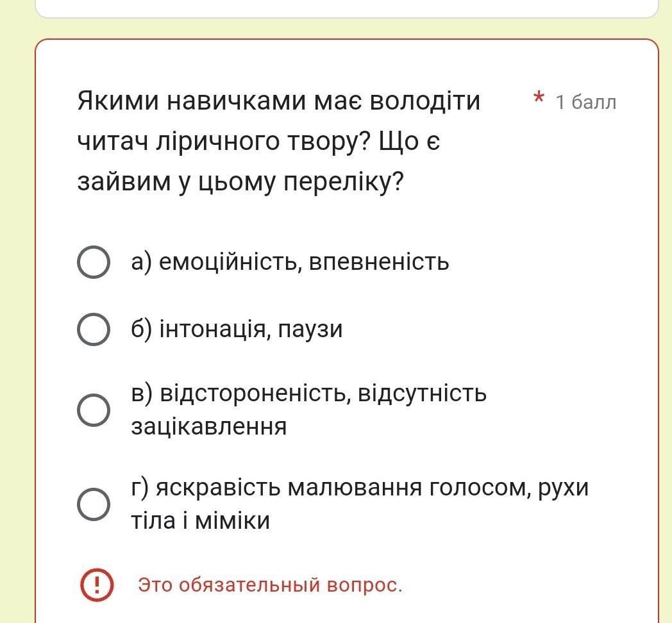Click the red exclamation error icon
Viewport: 672px width, 623px height.
coord(97,585)
